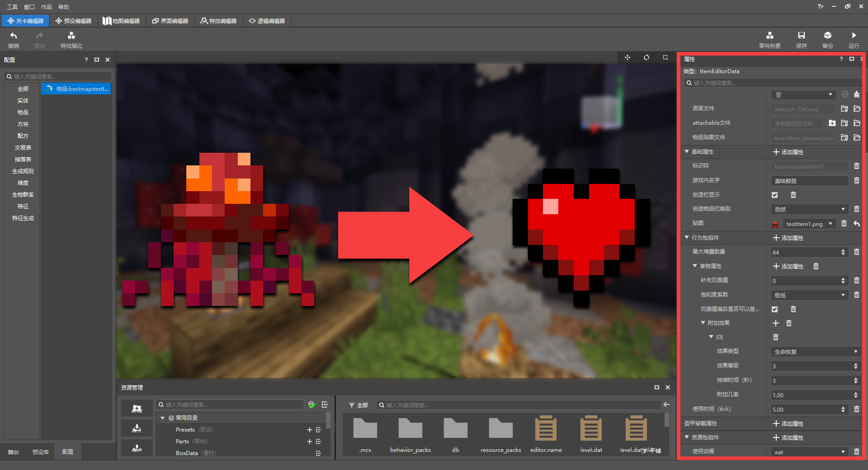Collapse the 常用目录 tree node
The height and width of the screenshot is (470, 868).
162,418
